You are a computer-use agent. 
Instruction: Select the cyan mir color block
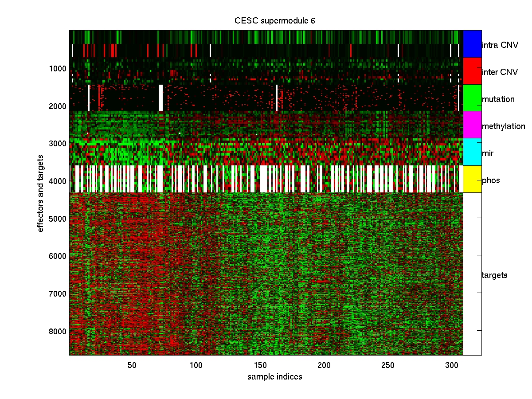click(x=472, y=152)
